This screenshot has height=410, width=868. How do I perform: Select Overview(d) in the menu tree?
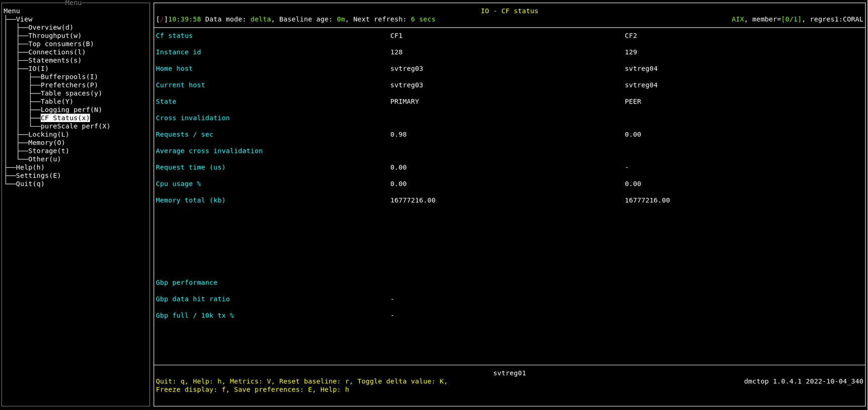pyautogui.click(x=51, y=28)
